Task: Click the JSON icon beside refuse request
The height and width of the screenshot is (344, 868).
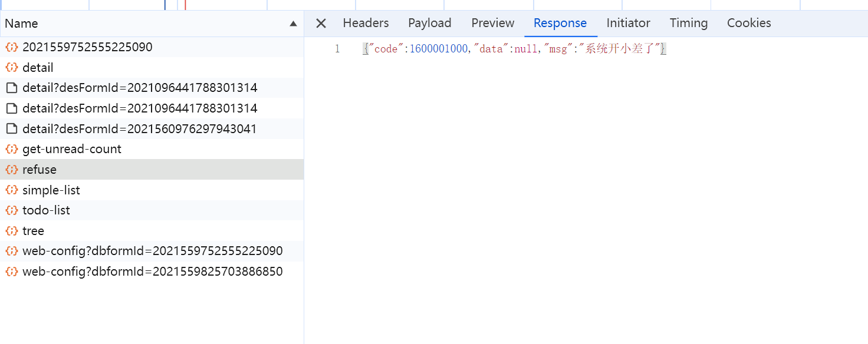Action: 11,170
